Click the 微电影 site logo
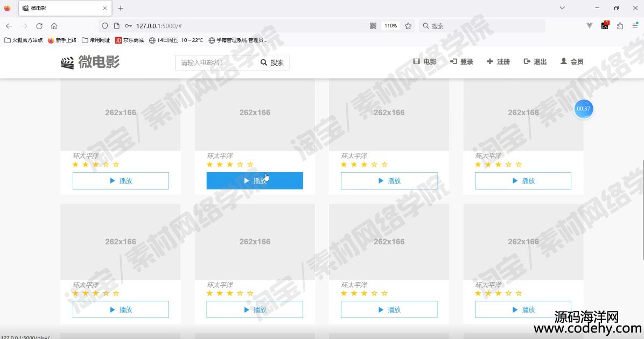The image size is (644, 339). 90,62
